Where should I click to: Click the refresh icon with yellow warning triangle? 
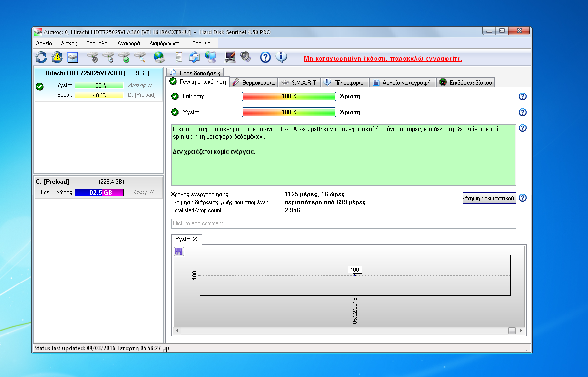click(57, 57)
